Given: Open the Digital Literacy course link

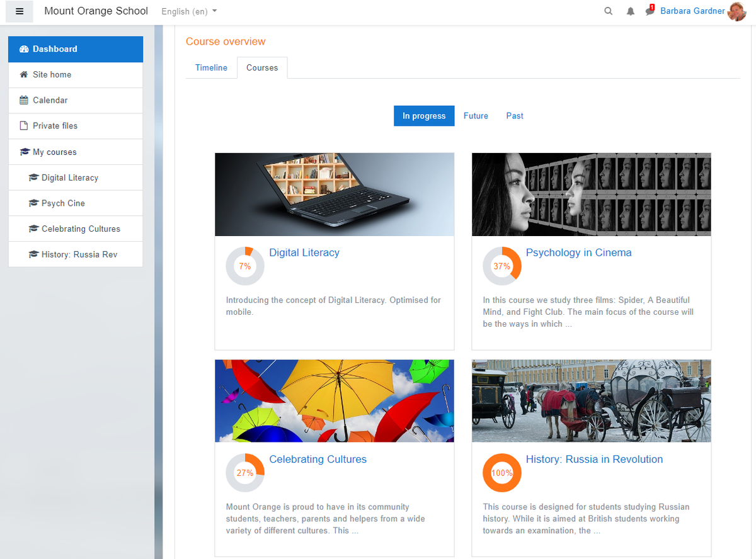Looking at the screenshot, I should pyautogui.click(x=304, y=252).
